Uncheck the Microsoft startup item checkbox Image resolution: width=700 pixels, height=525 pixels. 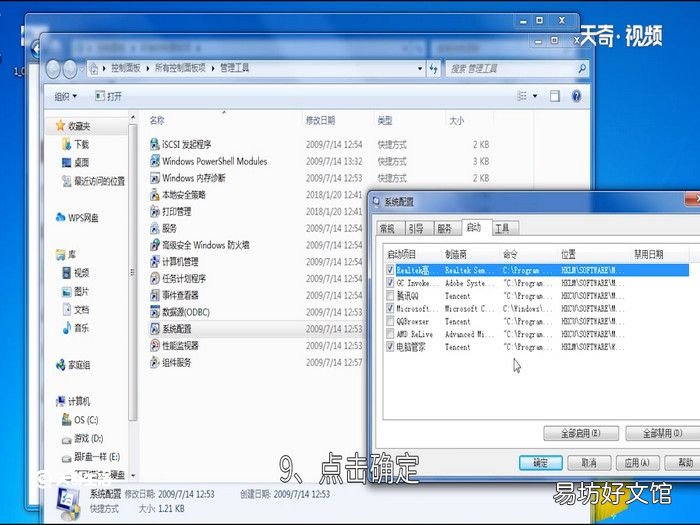(x=390, y=308)
